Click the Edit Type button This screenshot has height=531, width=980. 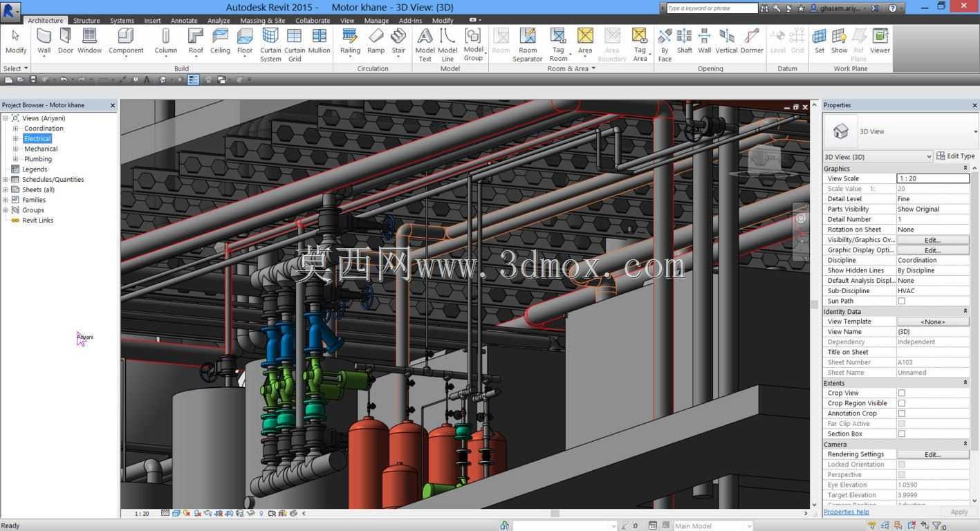[x=955, y=156]
